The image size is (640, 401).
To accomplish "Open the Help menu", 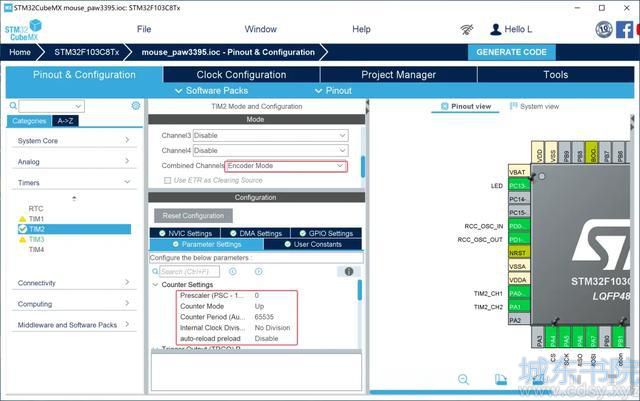I will (361, 29).
